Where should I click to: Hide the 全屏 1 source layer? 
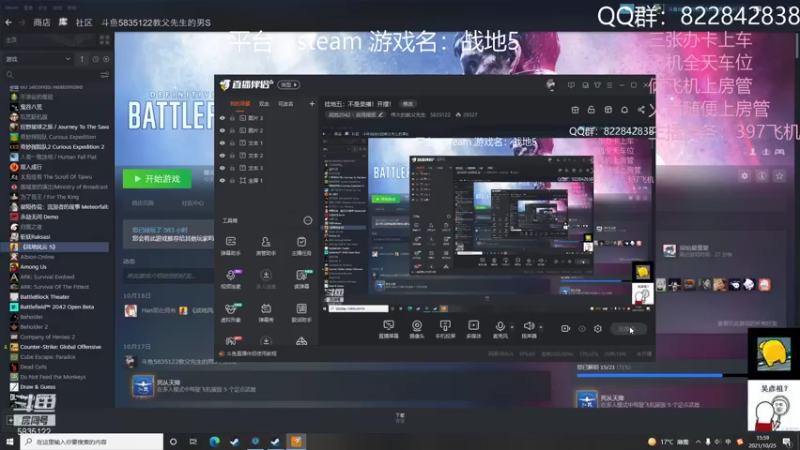(x=222, y=181)
